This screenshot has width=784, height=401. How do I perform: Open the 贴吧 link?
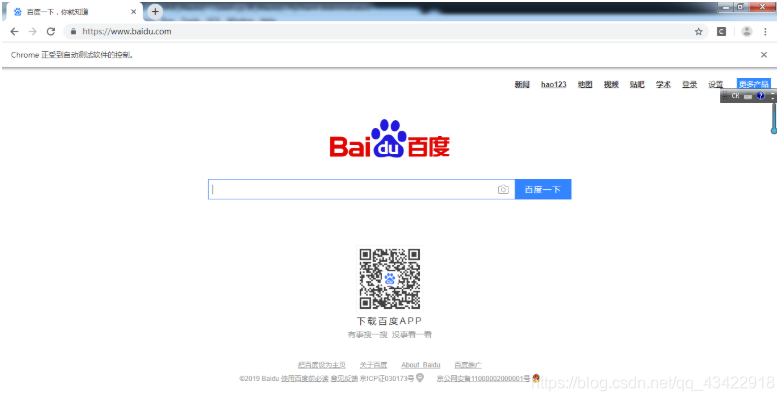click(x=637, y=84)
